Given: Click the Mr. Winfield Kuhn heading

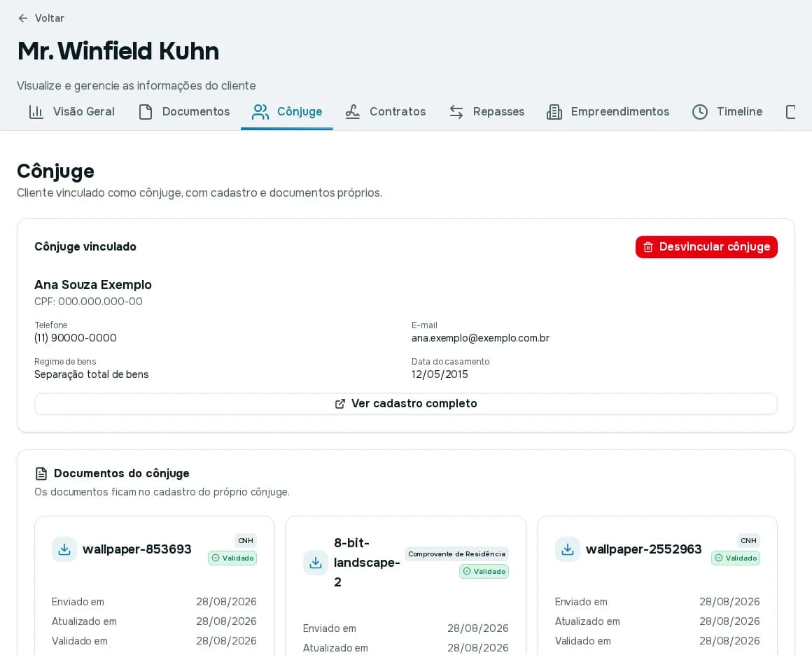Looking at the screenshot, I should (118, 51).
